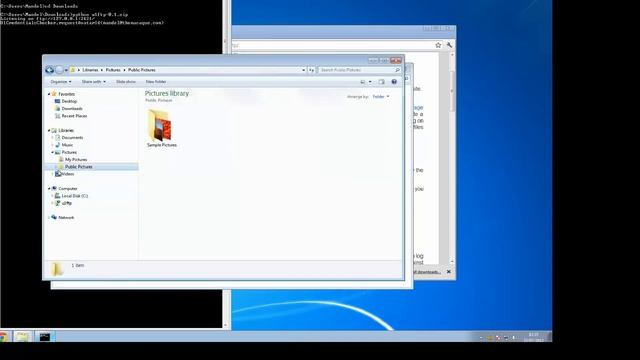This screenshot has height=360, width=640.
Task: Select Desktop under Favorites
Action: [x=69, y=101]
